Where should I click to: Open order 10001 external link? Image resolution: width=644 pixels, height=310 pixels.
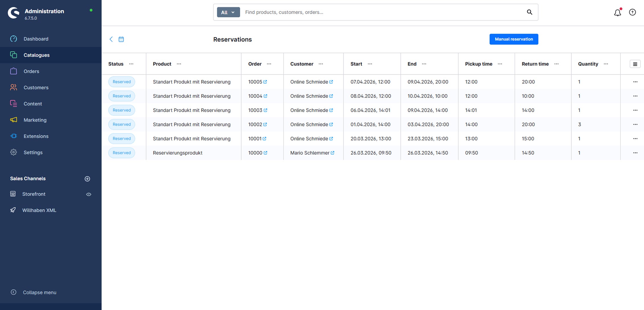[x=264, y=139]
